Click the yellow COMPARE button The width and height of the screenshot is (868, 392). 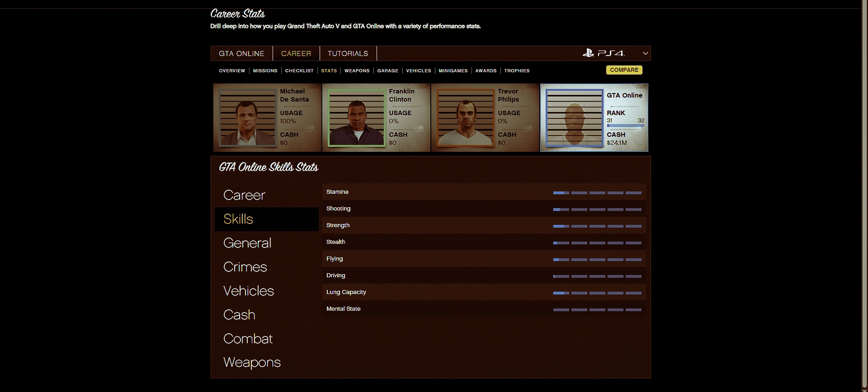(624, 70)
